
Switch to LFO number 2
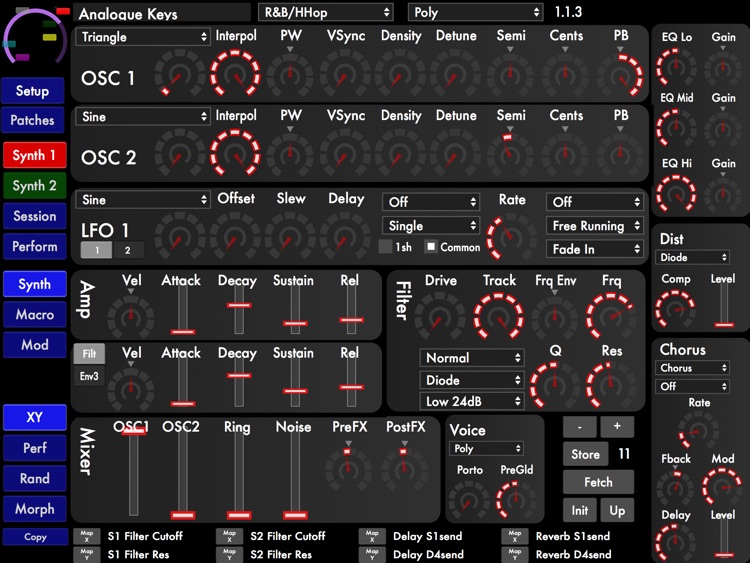pyautogui.click(x=128, y=250)
